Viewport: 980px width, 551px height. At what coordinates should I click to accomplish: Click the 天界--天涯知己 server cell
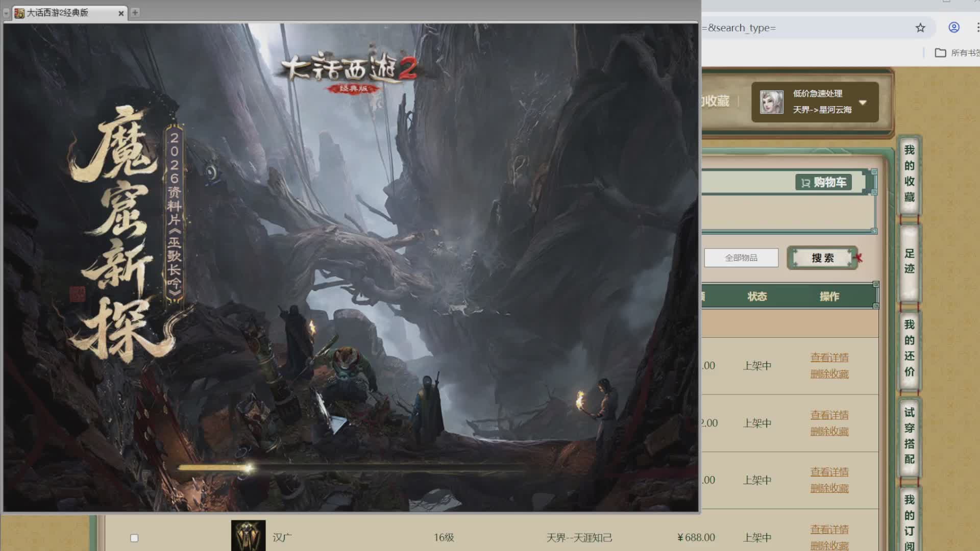click(579, 537)
